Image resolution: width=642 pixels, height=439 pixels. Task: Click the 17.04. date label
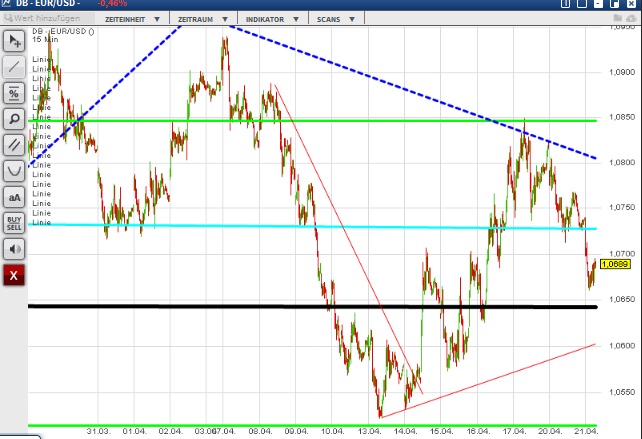coord(514,431)
